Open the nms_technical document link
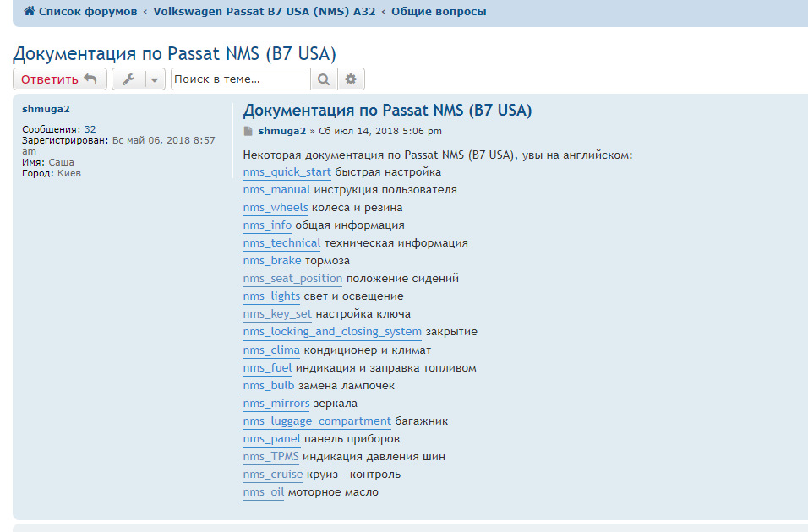This screenshot has height=532, width=808. [282, 243]
